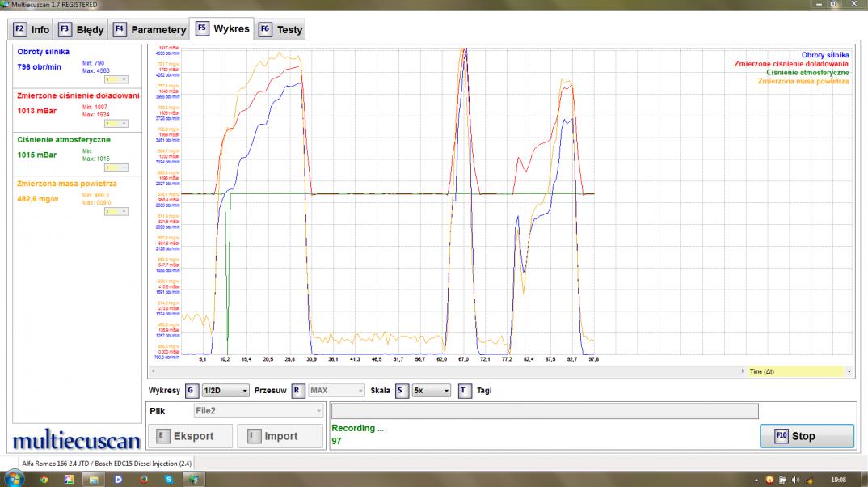Click the T key icon for Tagi

pos(464,391)
